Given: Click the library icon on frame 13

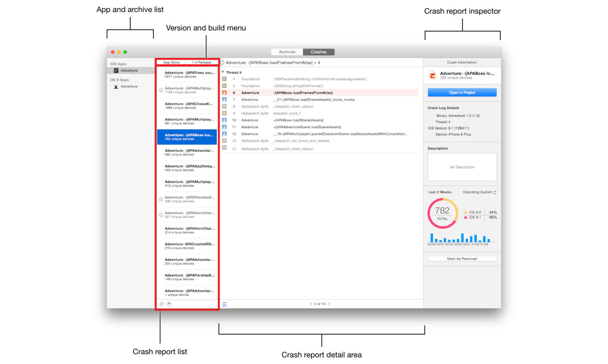Looking at the screenshot, I should (x=224, y=141).
